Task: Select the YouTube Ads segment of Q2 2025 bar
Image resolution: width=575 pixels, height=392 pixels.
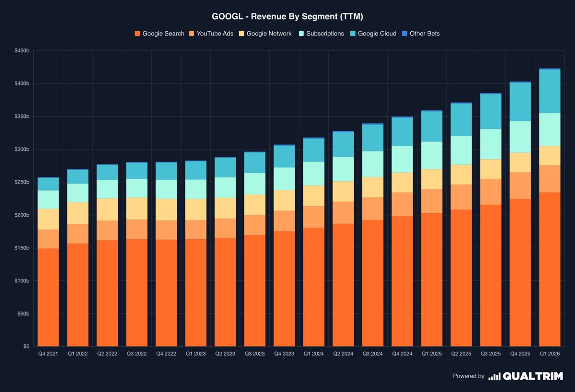Action: coord(461,197)
